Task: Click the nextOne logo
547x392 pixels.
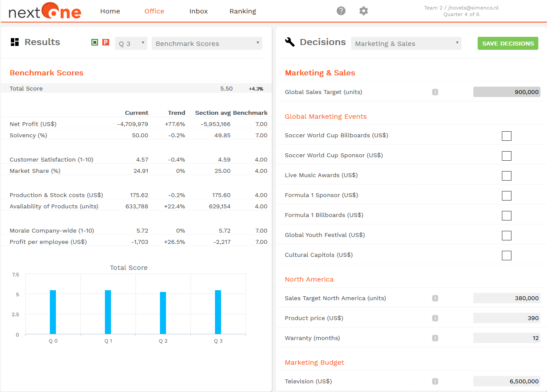Action: pos(45,11)
